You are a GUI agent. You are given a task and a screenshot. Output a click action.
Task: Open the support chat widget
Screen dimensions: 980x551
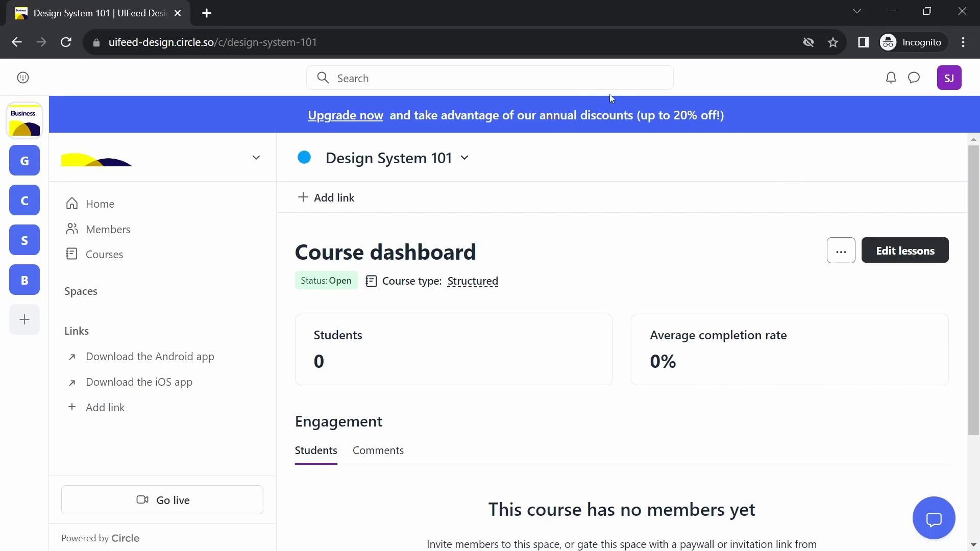click(x=934, y=518)
